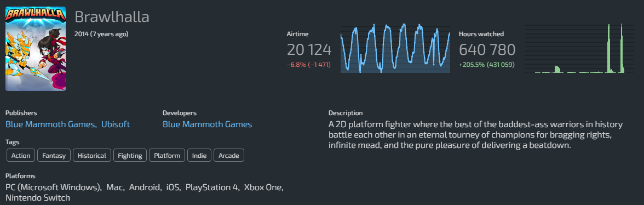
Task: Open the Blue Mammoth Games developer link
Action: click(207, 124)
